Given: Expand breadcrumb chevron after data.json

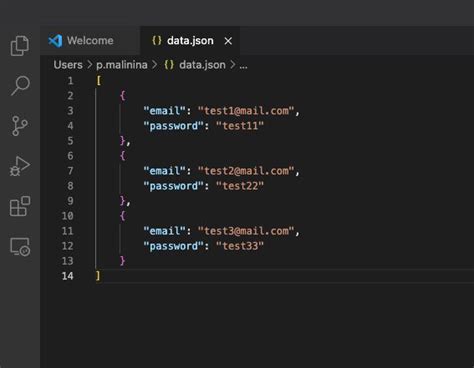Looking at the screenshot, I should [x=233, y=65].
